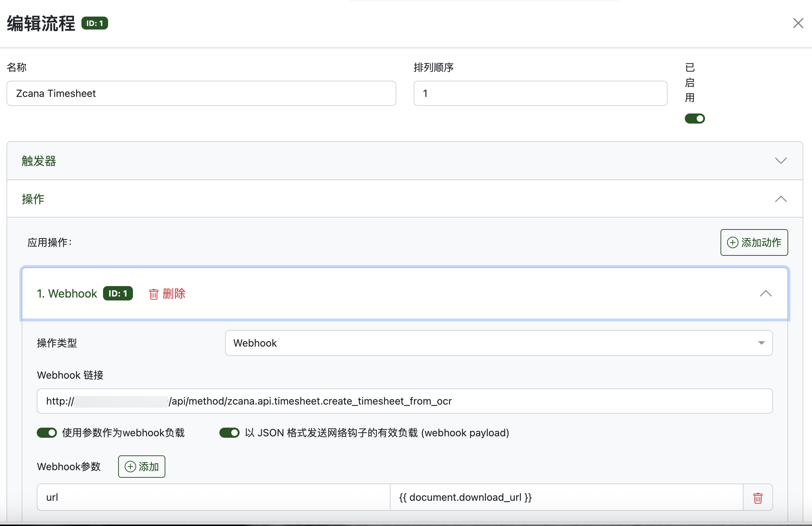Open the 操作类型 Webhook dropdown
This screenshot has width=812, height=526.
point(499,343)
